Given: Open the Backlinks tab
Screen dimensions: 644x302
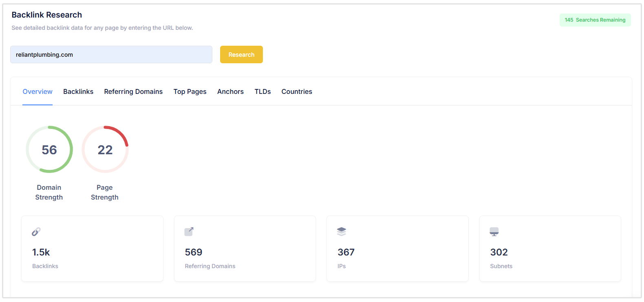Looking at the screenshot, I should click(78, 91).
